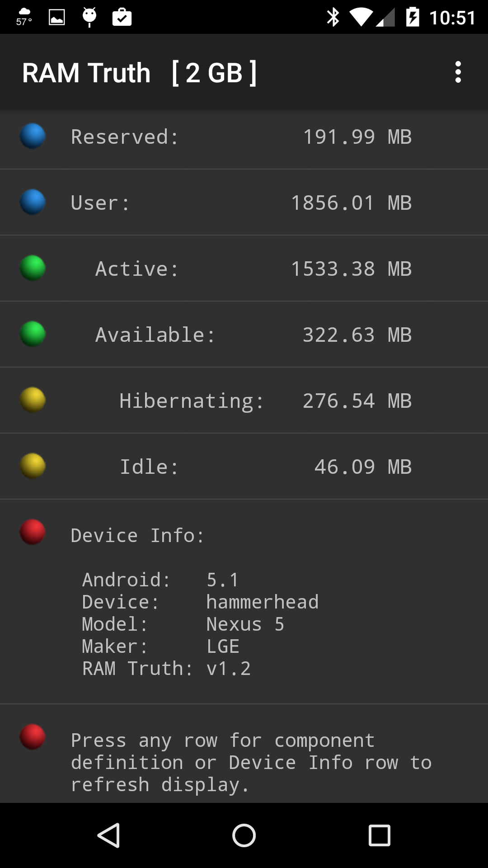The image size is (488, 868).
Task: Tap the red ball beside Device Info
Action: click(x=33, y=532)
